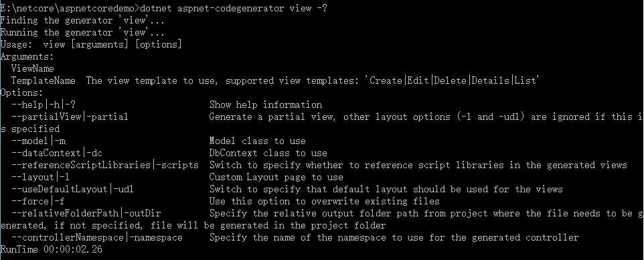Click the '--partialView|-partial' option text
The height and width of the screenshot is (260, 644).
(70, 117)
